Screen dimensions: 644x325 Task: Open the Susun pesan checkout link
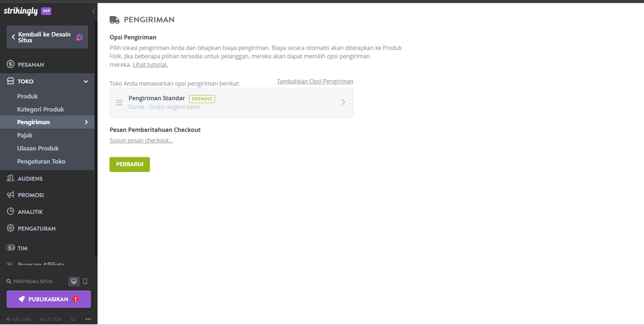(141, 140)
